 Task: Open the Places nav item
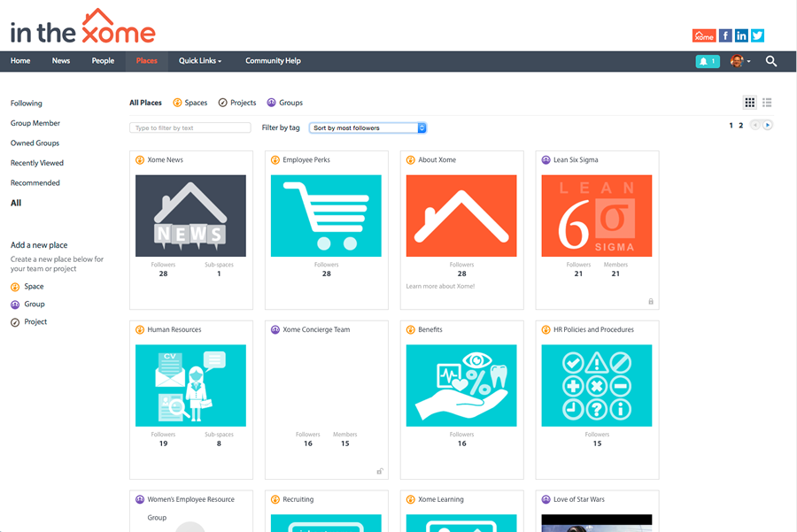[x=146, y=61]
